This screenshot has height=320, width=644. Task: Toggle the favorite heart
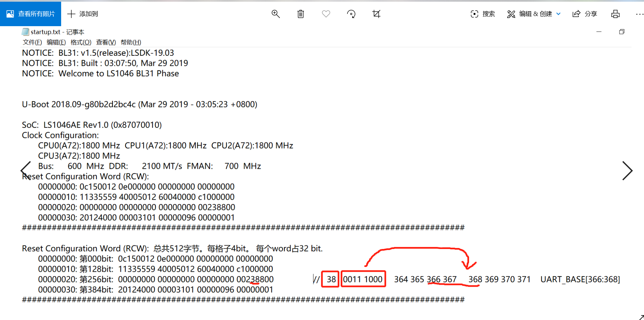(326, 14)
